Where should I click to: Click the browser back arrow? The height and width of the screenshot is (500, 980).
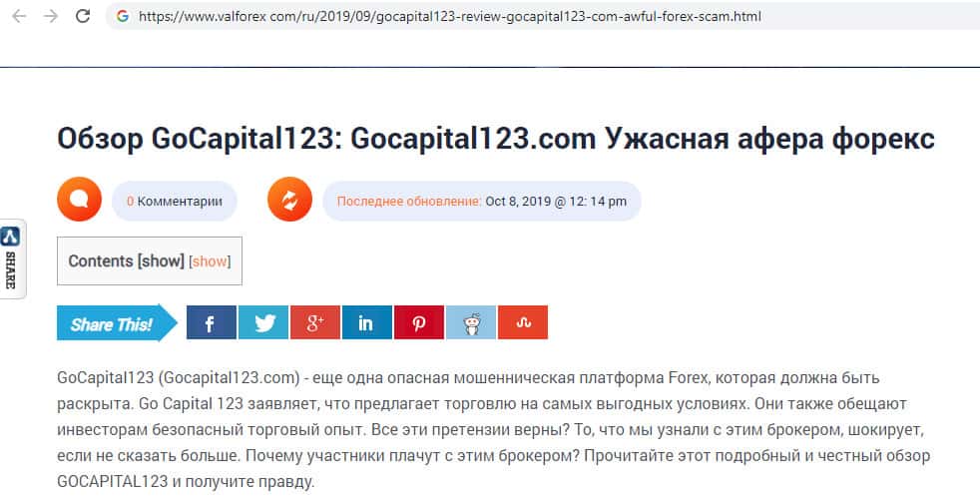[x=19, y=16]
